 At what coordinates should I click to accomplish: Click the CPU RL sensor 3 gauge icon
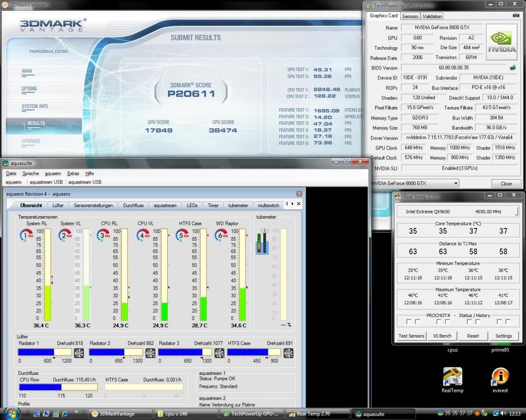pos(103,235)
